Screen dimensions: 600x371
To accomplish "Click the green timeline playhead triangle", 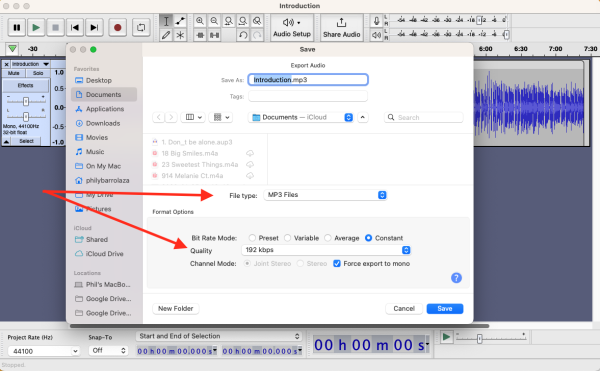I will coord(13,49).
